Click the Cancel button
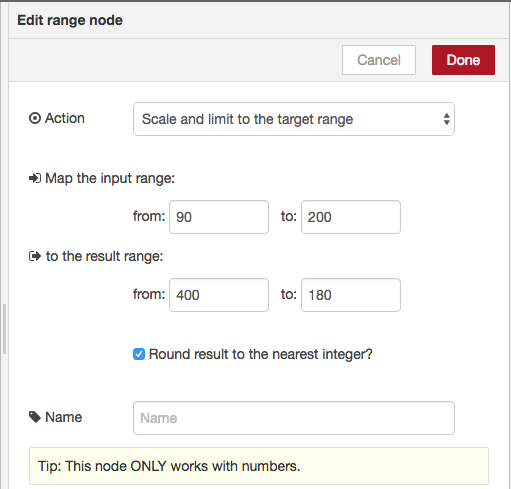The height and width of the screenshot is (489, 511). [379, 60]
